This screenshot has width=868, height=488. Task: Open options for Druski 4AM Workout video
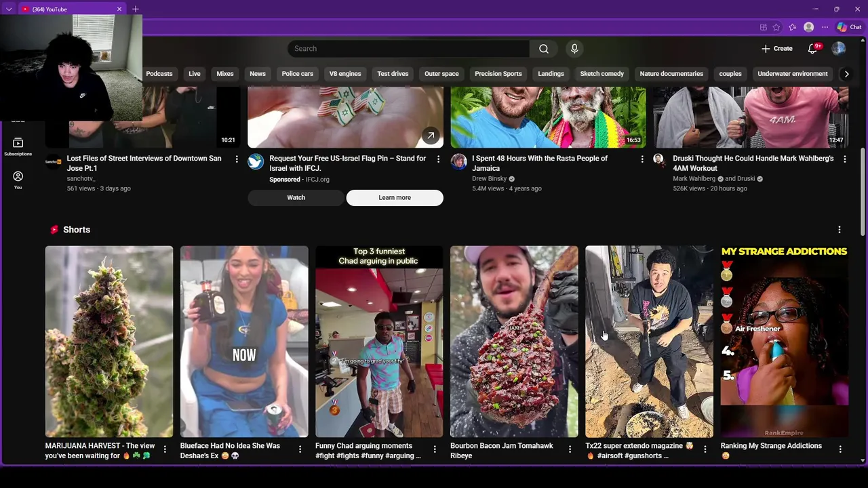tap(844, 159)
